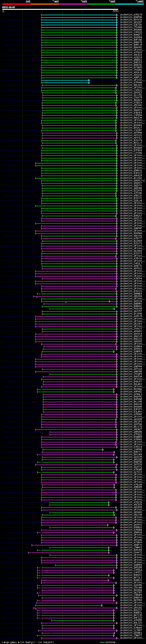This screenshot has width=146, height=644.
Task: Click the query end position 575
Action: (115, 11)
